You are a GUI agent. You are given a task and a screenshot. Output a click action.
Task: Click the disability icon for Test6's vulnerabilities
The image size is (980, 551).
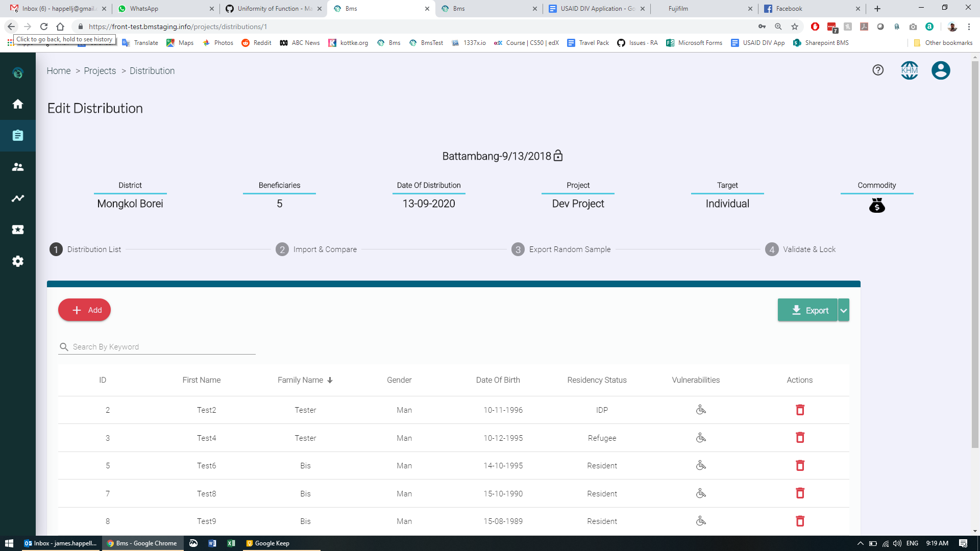701,465
